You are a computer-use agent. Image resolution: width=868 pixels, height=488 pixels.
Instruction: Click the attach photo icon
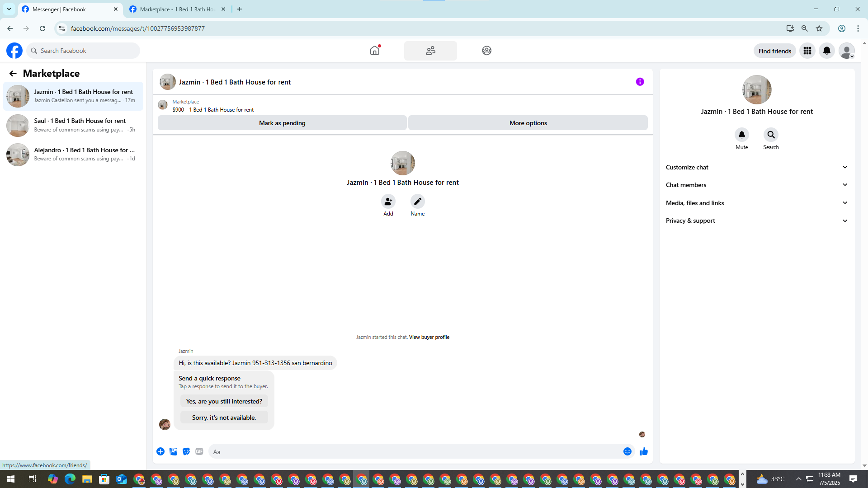(x=173, y=451)
